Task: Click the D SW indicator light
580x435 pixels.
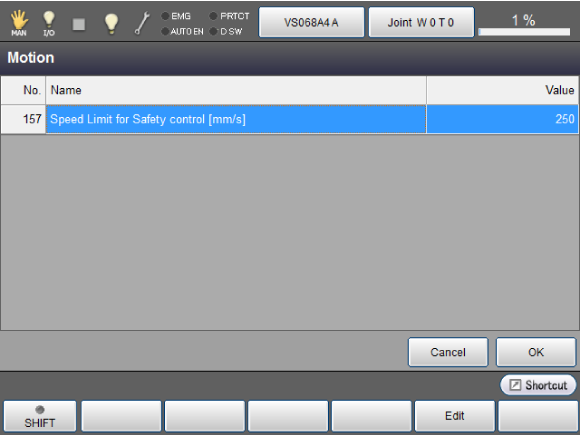Action: [213, 32]
